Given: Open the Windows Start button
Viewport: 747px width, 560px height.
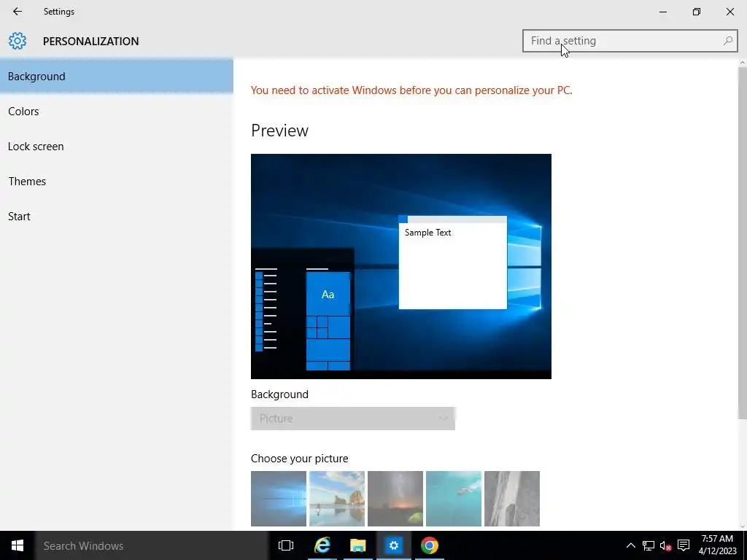Looking at the screenshot, I should pos(18,545).
